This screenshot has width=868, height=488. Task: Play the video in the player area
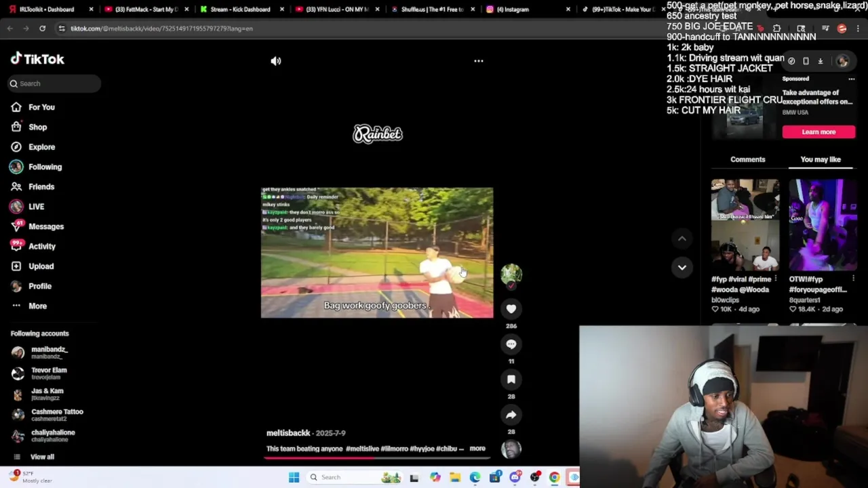click(377, 253)
